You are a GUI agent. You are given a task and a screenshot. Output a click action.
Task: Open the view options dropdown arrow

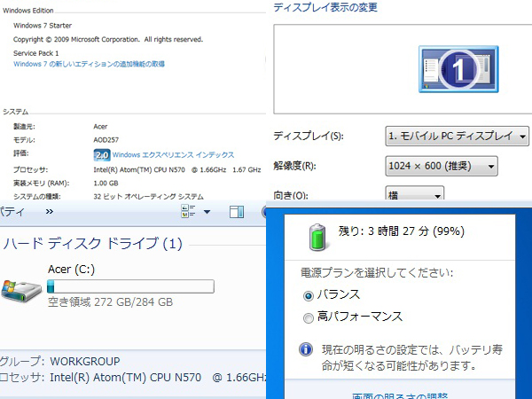tap(207, 212)
